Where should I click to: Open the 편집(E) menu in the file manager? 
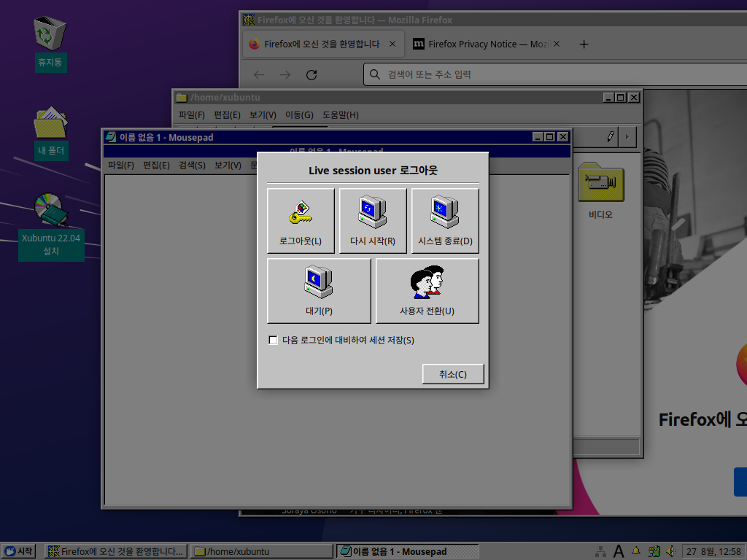point(228,114)
